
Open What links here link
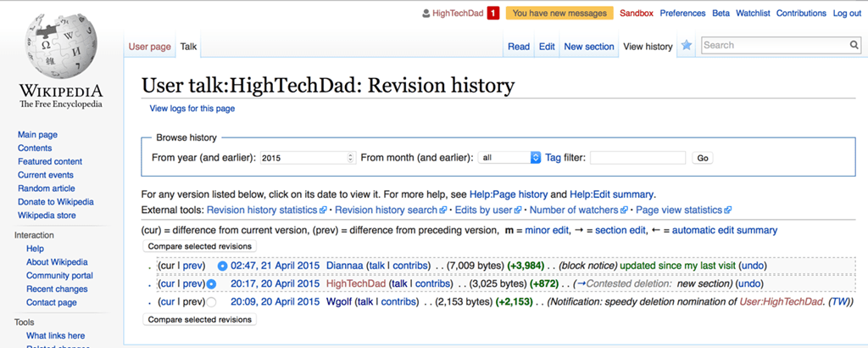(55, 336)
